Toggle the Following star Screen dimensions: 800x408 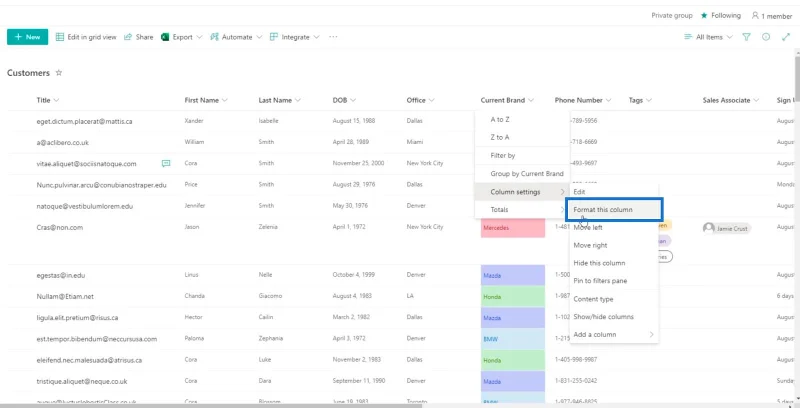tap(704, 15)
